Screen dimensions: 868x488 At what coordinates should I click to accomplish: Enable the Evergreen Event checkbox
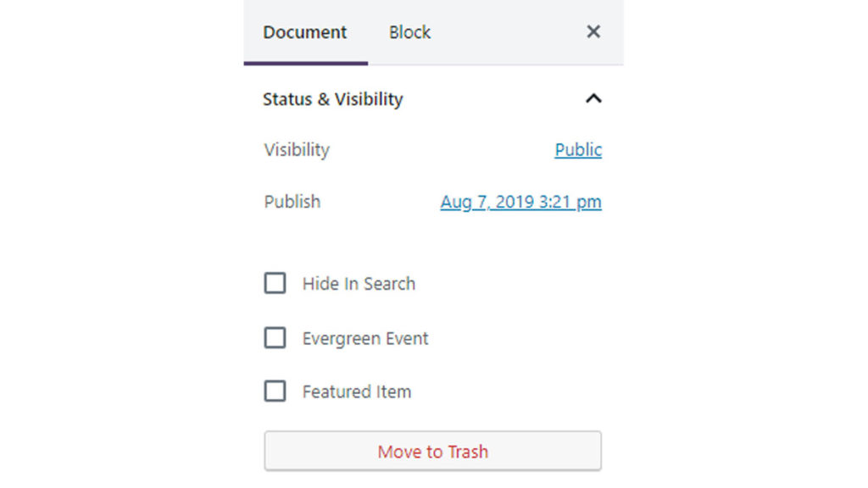(275, 338)
